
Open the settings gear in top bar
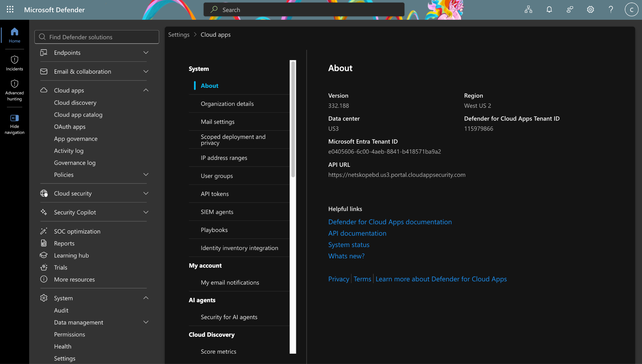(590, 9)
